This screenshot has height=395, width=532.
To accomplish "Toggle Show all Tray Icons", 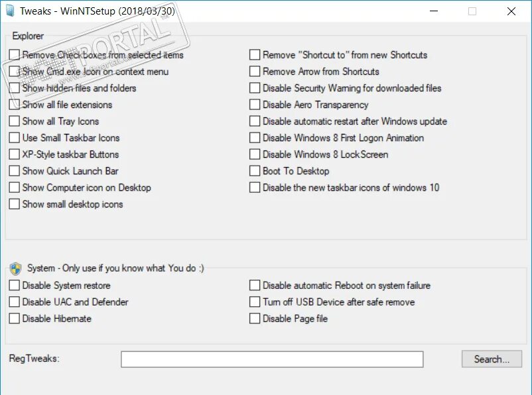I will [x=14, y=121].
